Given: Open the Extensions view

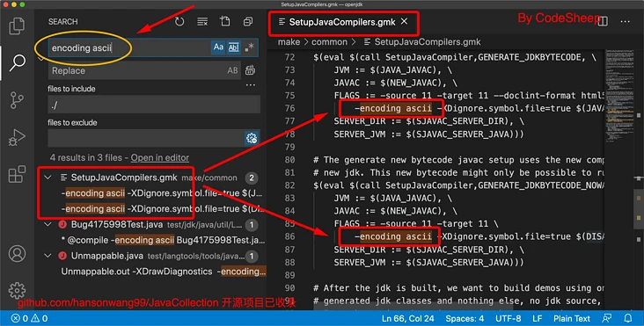Looking at the screenshot, I should (x=17, y=174).
